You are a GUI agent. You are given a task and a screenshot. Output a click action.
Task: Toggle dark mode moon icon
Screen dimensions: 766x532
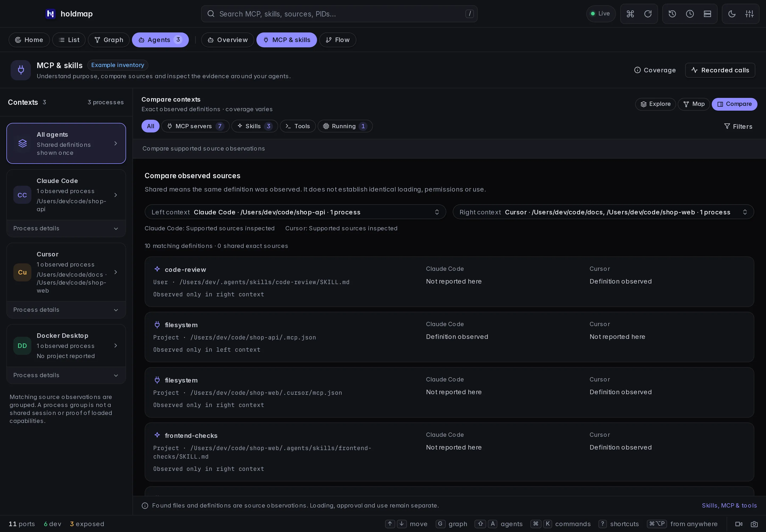732,14
